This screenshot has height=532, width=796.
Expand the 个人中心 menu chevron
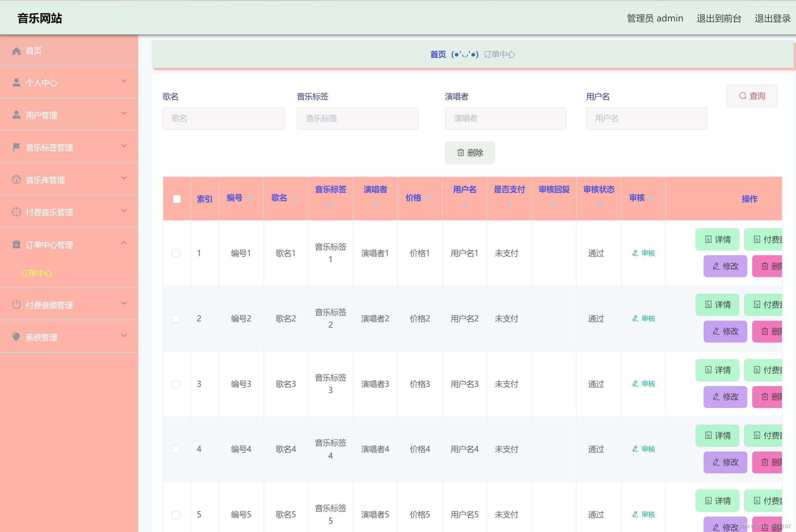[x=124, y=81]
